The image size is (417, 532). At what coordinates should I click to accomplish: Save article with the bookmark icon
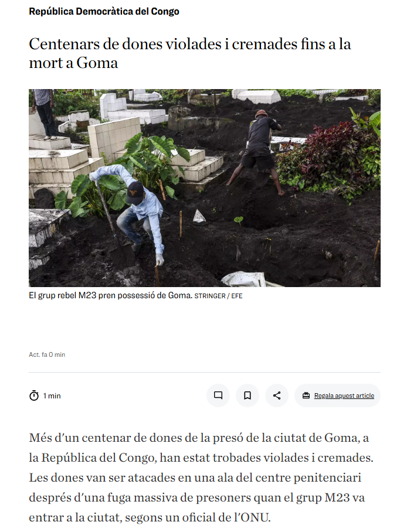(x=248, y=395)
